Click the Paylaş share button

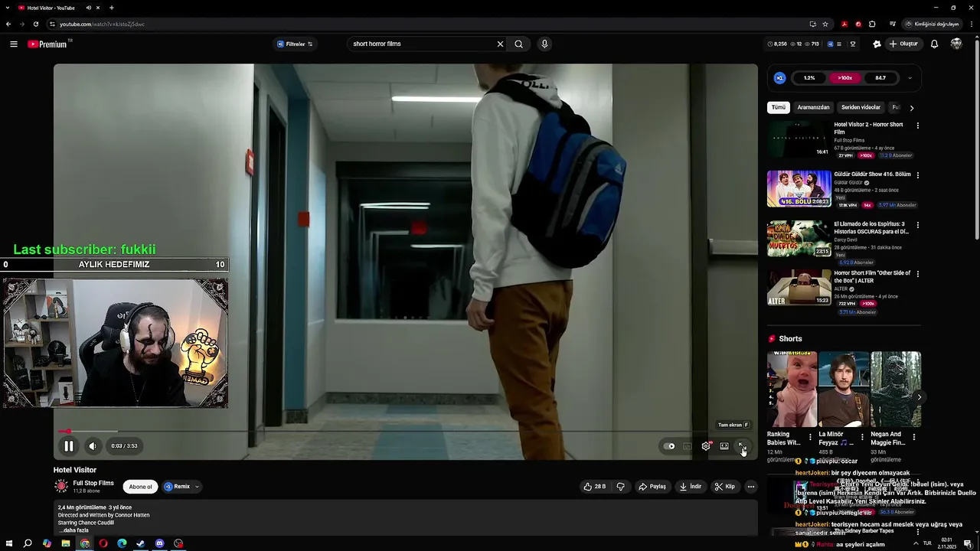[652, 487]
